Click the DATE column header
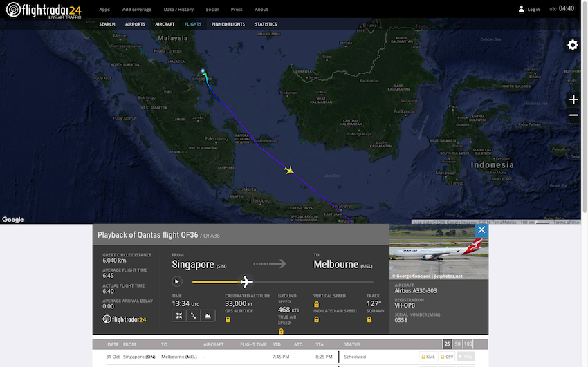 (x=113, y=344)
